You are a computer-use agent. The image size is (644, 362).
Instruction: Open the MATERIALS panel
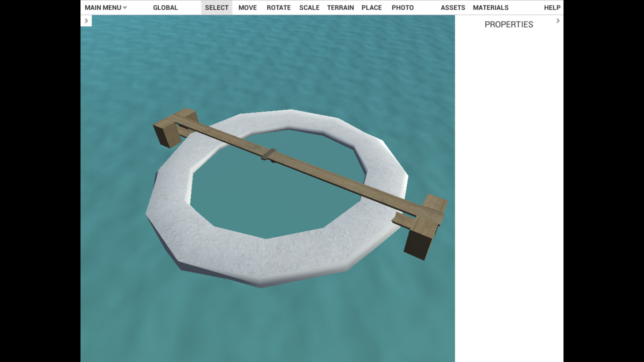tap(490, 7)
